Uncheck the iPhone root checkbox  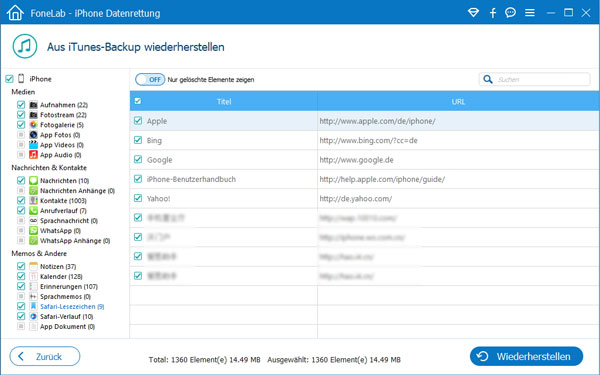tap(9, 79)
